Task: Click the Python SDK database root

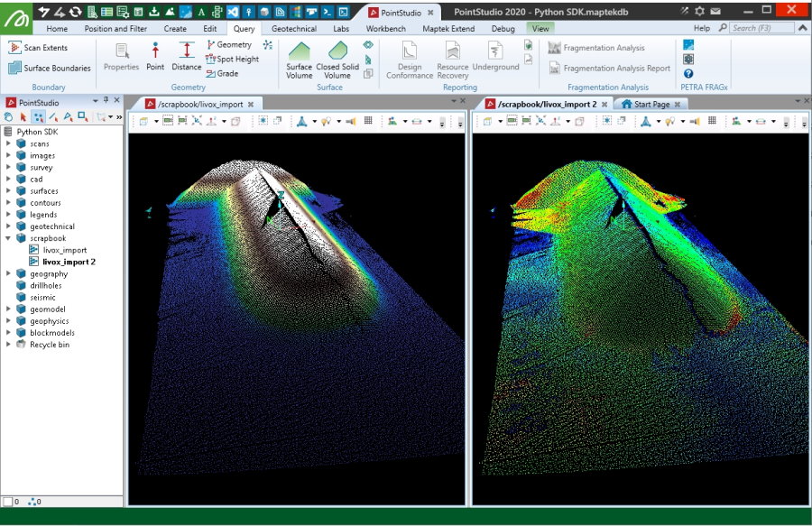Action: pyautogui.click(x=37, y=132)
